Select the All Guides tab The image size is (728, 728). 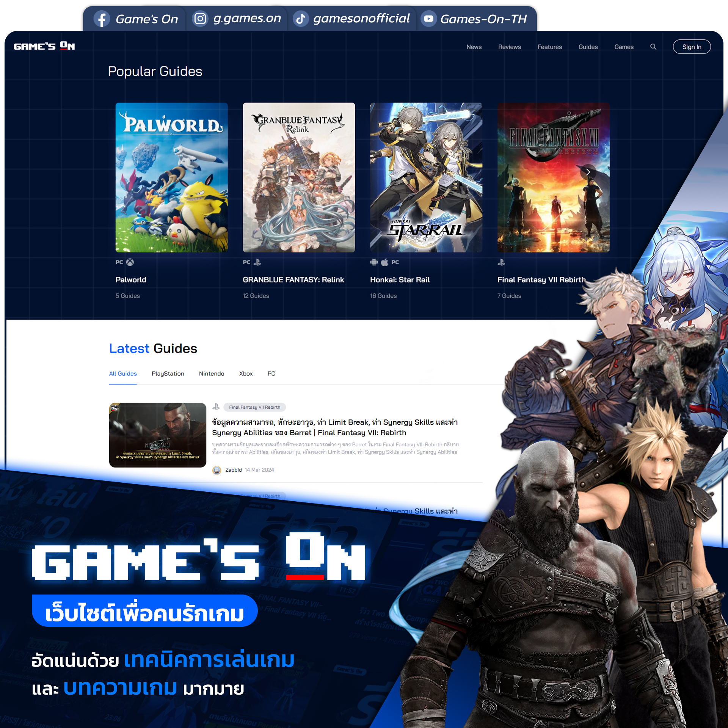coord(123,373)
